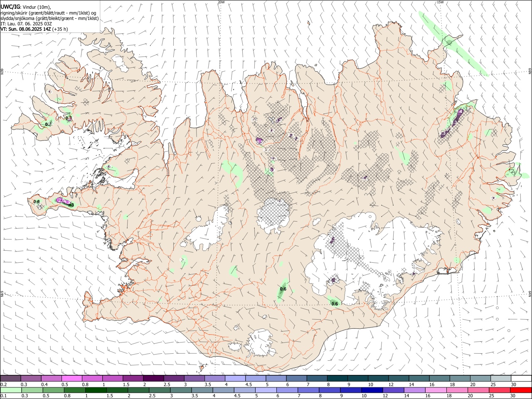Pick the darkest green 1–1.5 rain swatch
This screenshot has width=532, height=399.
coord(96,390)
